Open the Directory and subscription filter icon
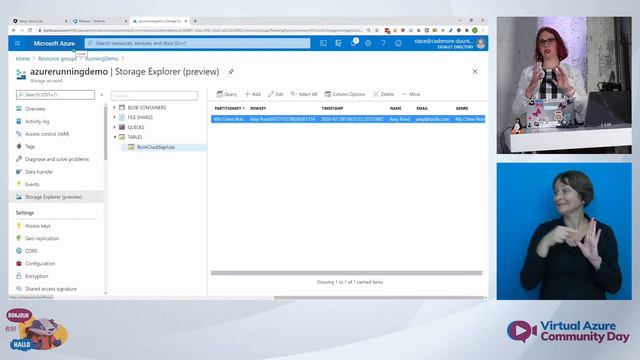 (338, 43)
